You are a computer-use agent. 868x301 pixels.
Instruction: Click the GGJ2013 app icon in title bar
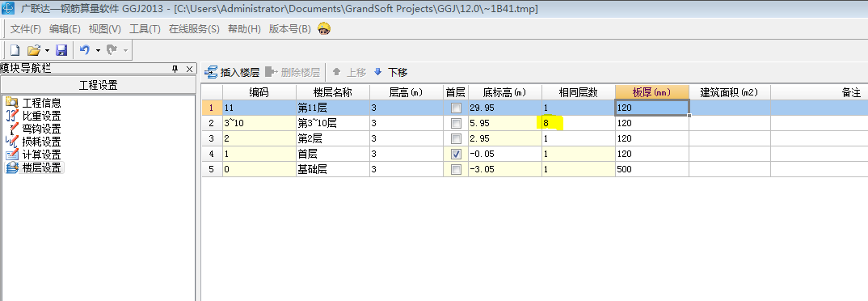click(x=9, y=8)
